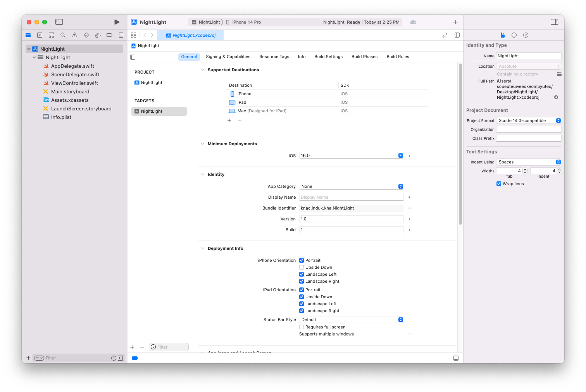
Task: Open Info.plist file
Action: coord(61,117)
